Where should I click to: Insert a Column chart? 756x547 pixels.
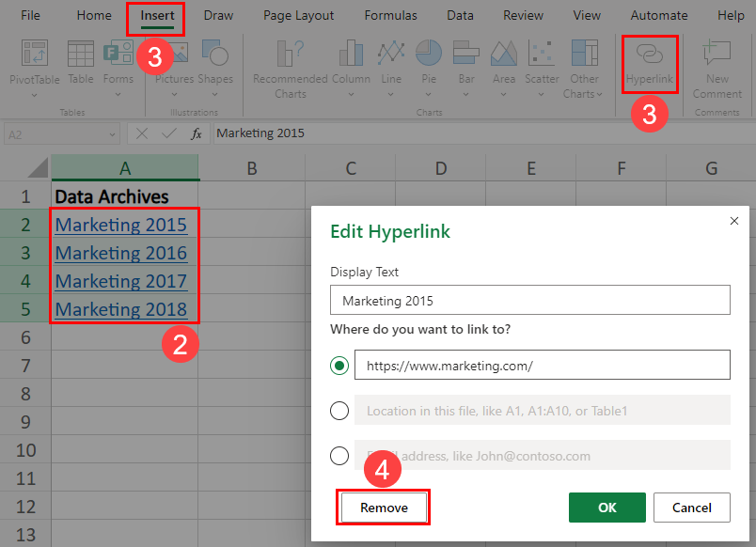tap(351, 53)
